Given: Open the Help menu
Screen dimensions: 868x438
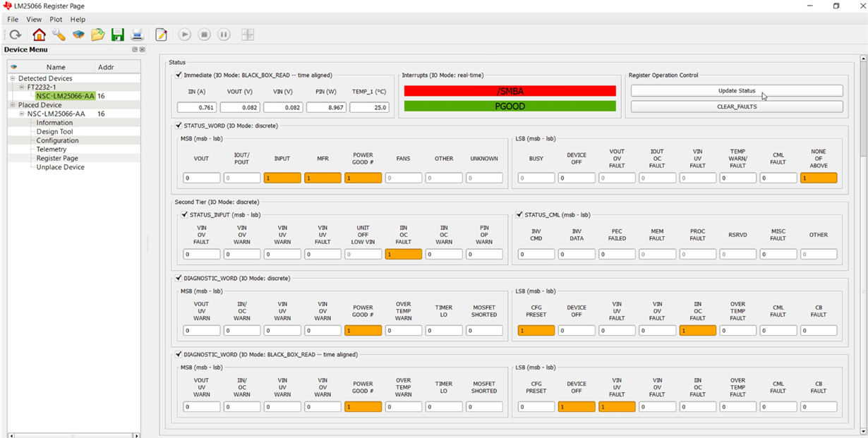Looking at the screenshot, I should click(x=78, y=19).
